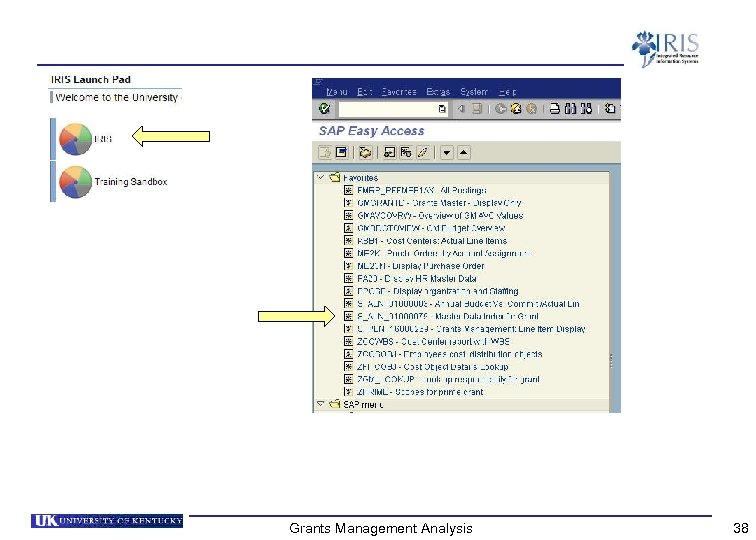Select the 'All Postings' favorite
This screenshot has height=540, width=756.
[x=422, y=190]
